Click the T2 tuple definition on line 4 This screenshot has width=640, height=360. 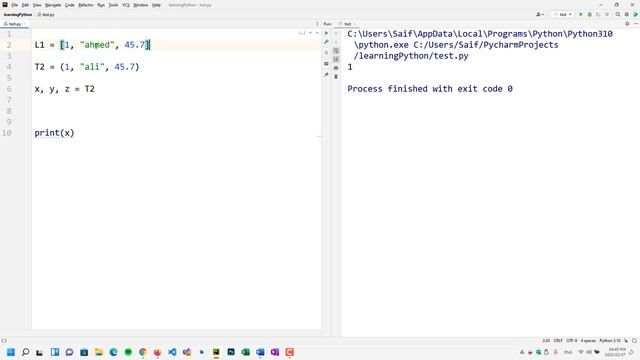pos(87,67)
